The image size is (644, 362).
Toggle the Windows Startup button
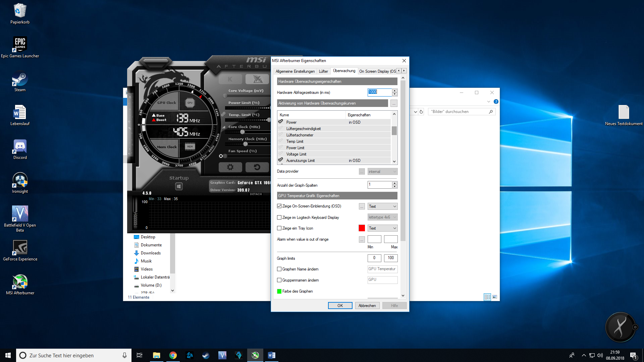(x=179, y=186)
